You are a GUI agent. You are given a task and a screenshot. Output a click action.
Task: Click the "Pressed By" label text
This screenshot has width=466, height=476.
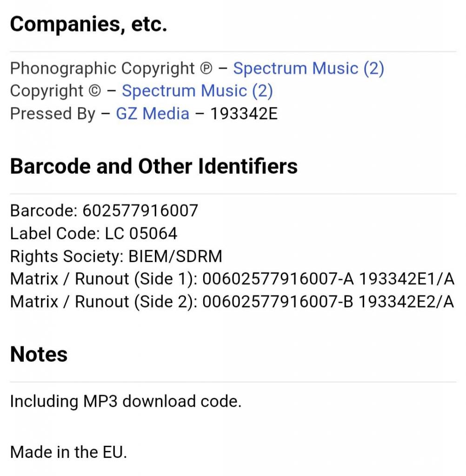pos(53,113)
